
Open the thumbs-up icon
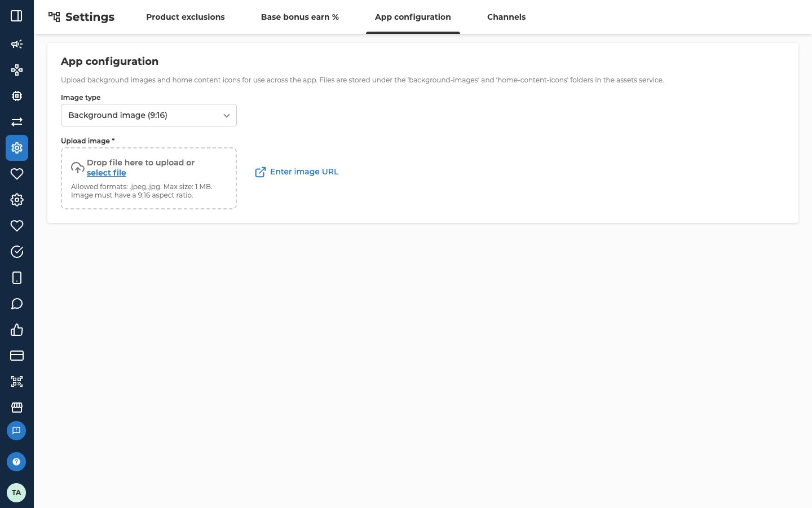16,330
